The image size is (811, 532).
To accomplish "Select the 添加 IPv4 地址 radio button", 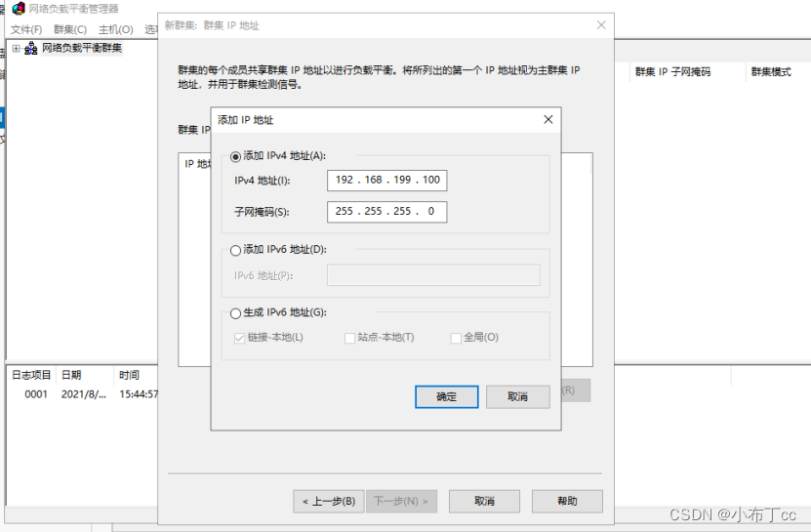I will click(x=235, y=156).
